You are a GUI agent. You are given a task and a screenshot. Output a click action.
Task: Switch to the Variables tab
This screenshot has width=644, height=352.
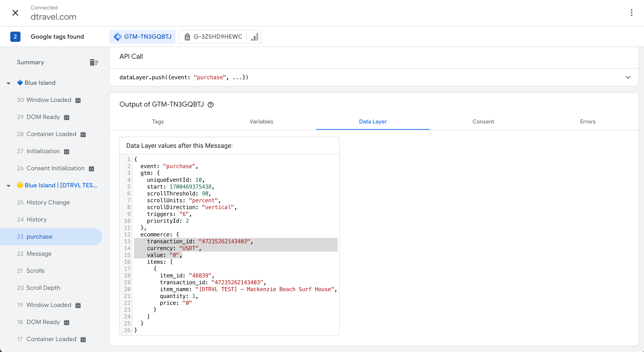click(x=261, y=122)
